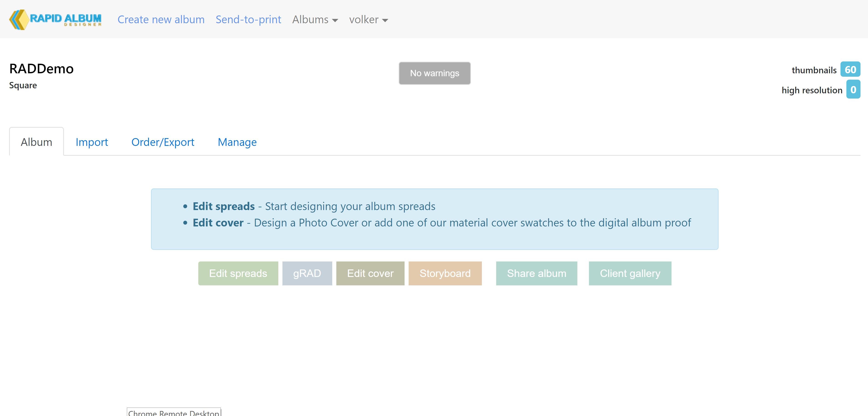Click the RADDemo album title
This screenshot has height=416, width=868.
(x=41, y=69)
